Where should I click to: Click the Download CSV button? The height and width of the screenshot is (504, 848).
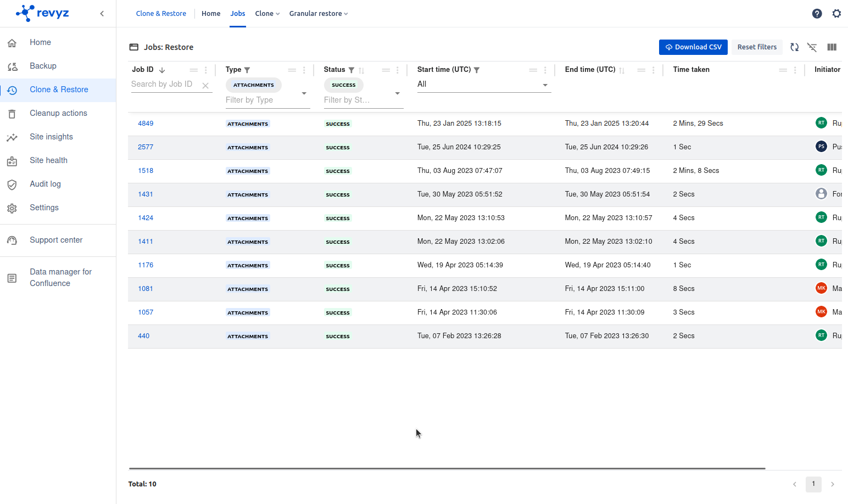[x=693, y=47]
